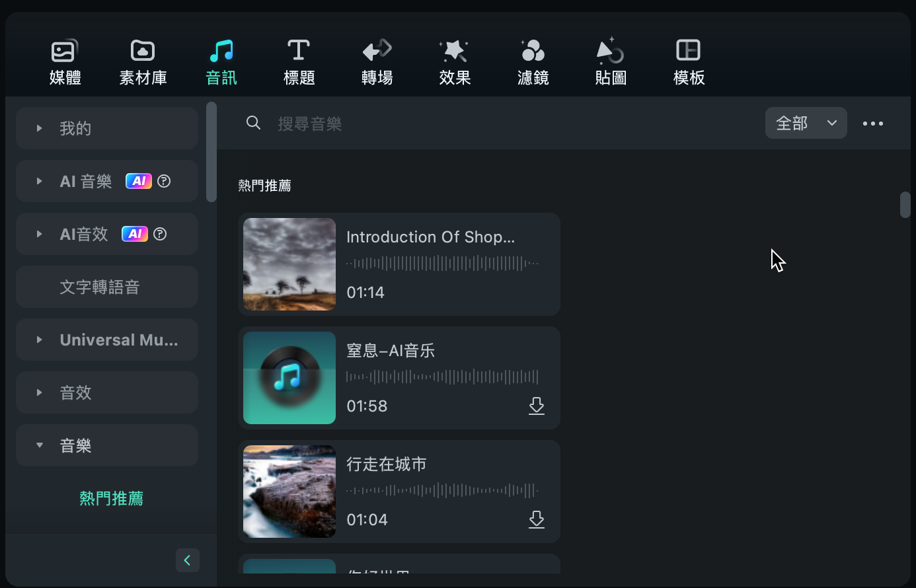
Task: Select the 我的 sidebar label
Action: point(75,128)
